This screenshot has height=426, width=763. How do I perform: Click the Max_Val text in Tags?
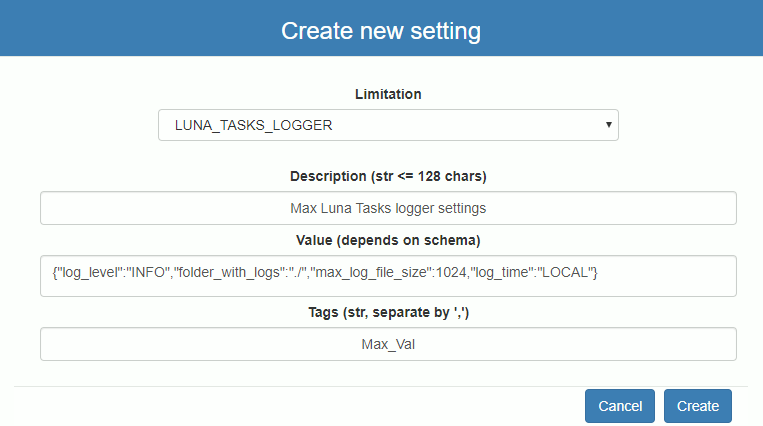click(x=388, y=344)
